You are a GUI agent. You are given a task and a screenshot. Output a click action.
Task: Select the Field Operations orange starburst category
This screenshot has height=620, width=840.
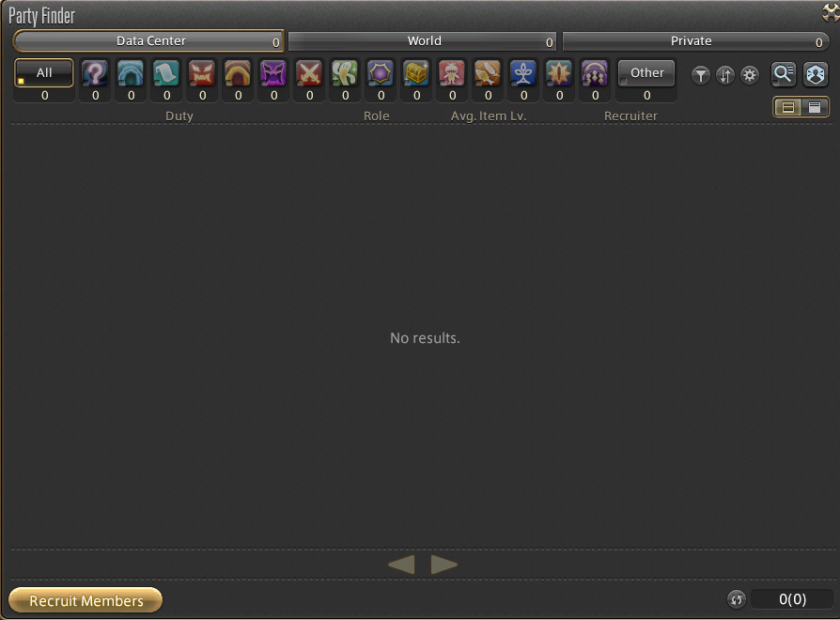(x=559, y=73)
